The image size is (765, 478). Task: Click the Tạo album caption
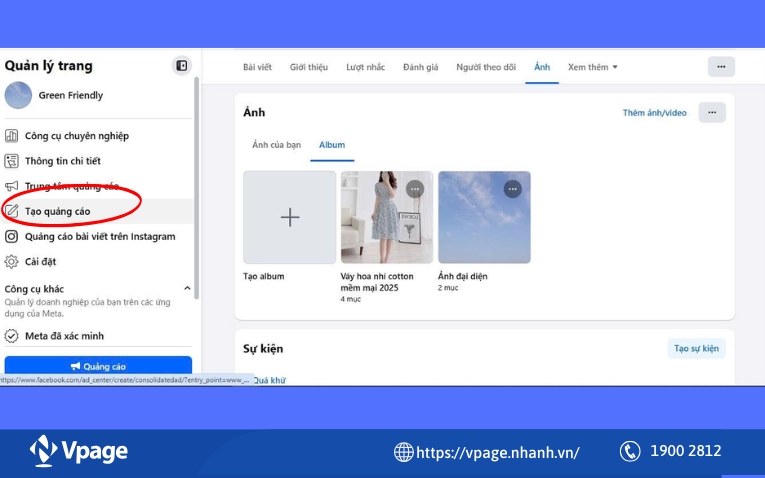[263, 276]
